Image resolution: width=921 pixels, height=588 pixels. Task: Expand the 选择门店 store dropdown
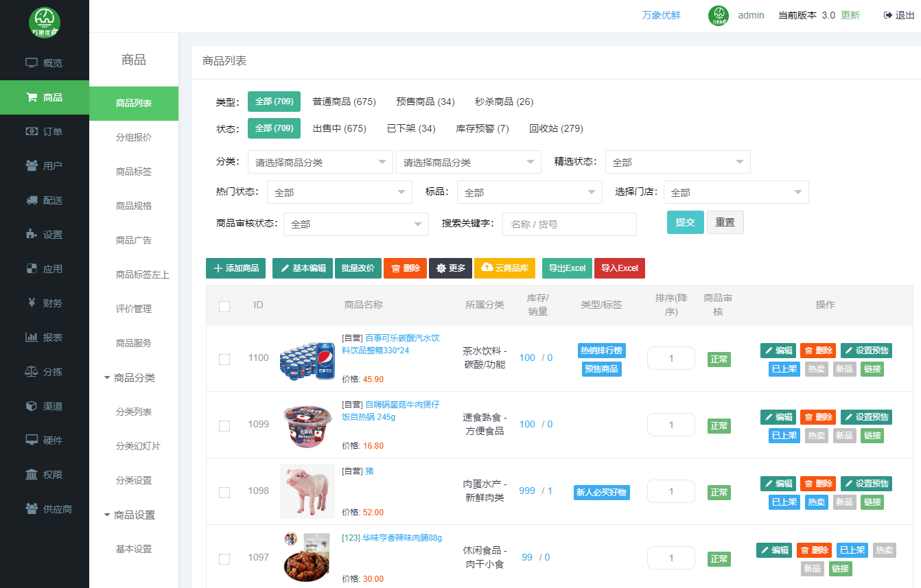coord(736,193)
